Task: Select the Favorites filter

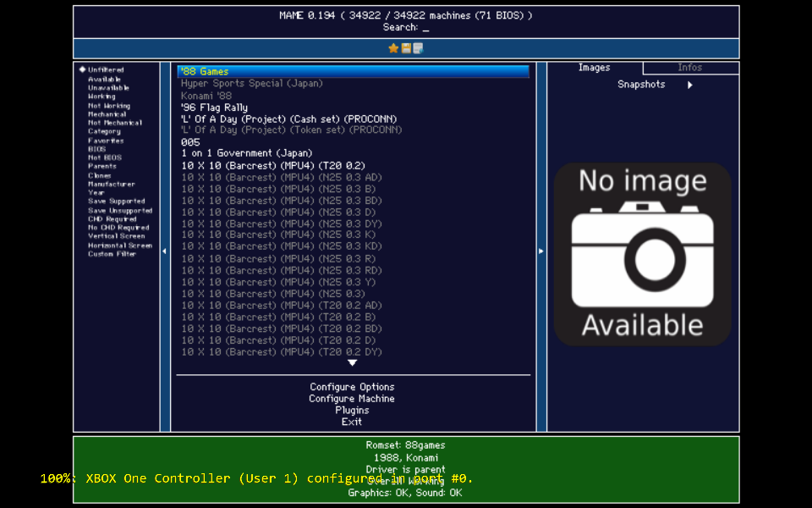Action: 106,141
